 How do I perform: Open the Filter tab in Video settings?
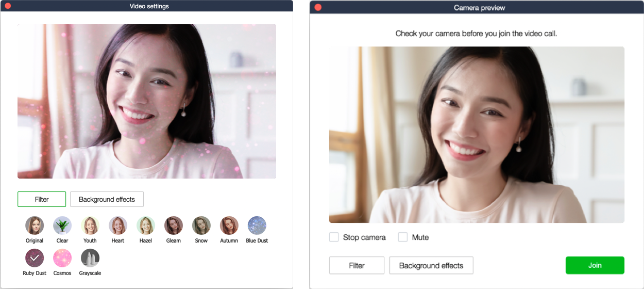point(42,199)
